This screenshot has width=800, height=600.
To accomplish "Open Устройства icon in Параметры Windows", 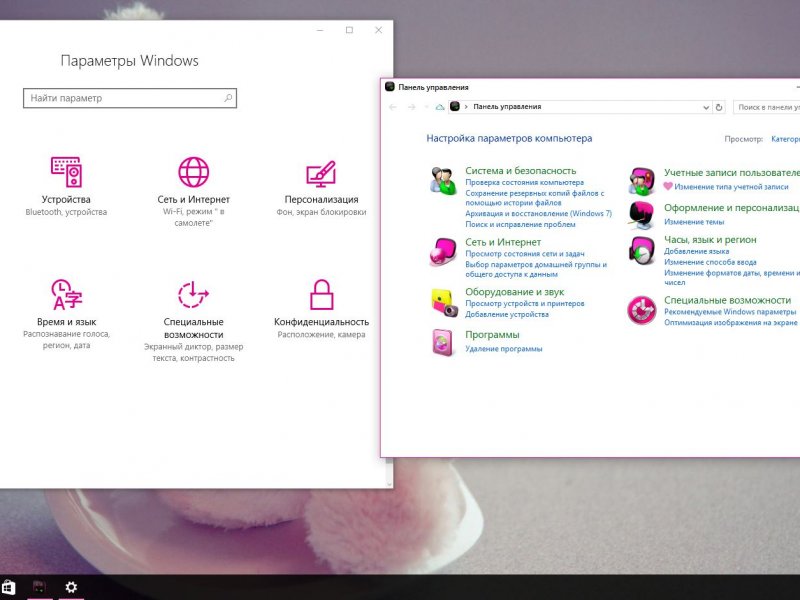I will click(66, 172).
